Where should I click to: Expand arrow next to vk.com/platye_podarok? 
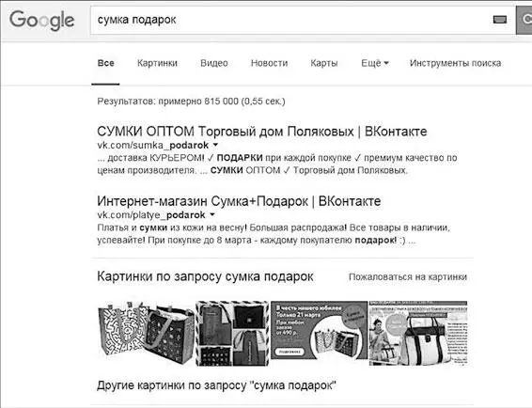tap(212, 214)
